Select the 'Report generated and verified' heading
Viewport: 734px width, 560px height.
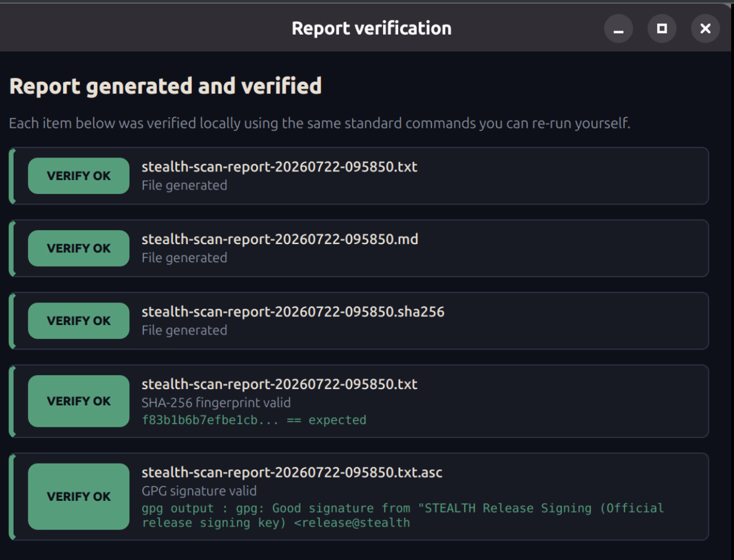point(166,86)
